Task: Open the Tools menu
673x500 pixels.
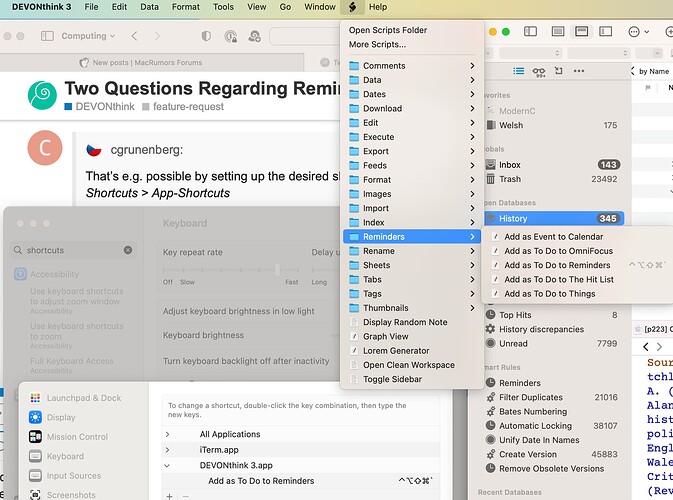Action: pos(223,7)
